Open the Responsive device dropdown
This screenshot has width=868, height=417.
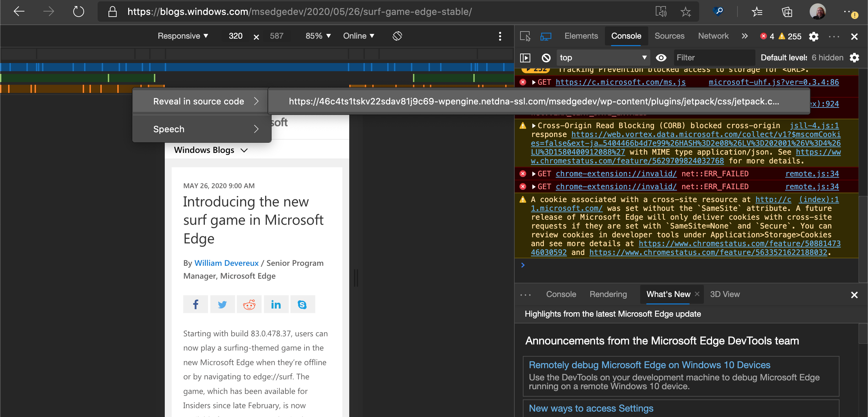[183, 36]
